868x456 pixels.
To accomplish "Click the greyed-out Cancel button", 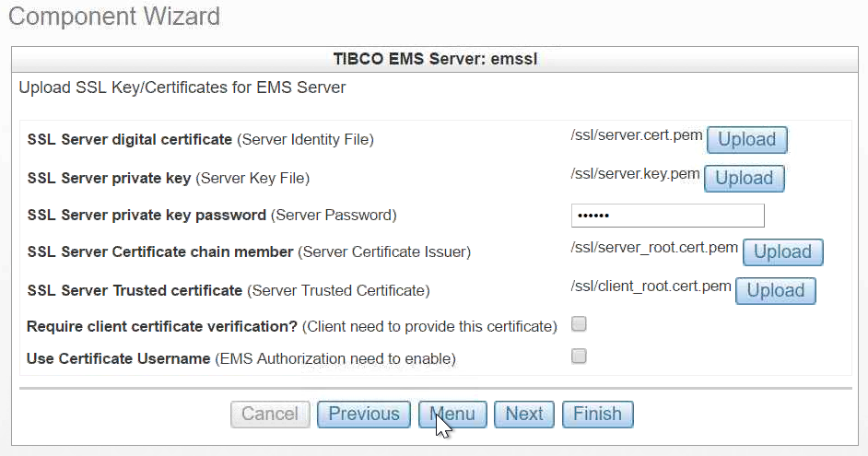I will tap(269, 415).
